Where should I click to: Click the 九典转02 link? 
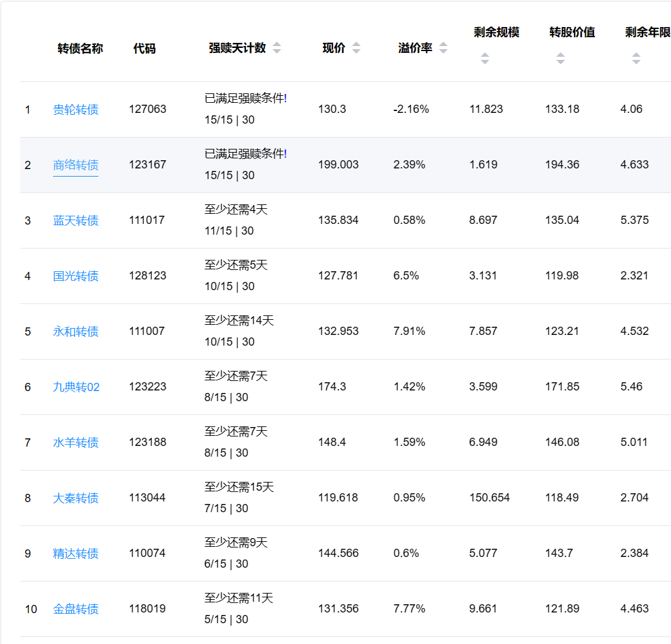pyautogui.click(x=76, y=387)
